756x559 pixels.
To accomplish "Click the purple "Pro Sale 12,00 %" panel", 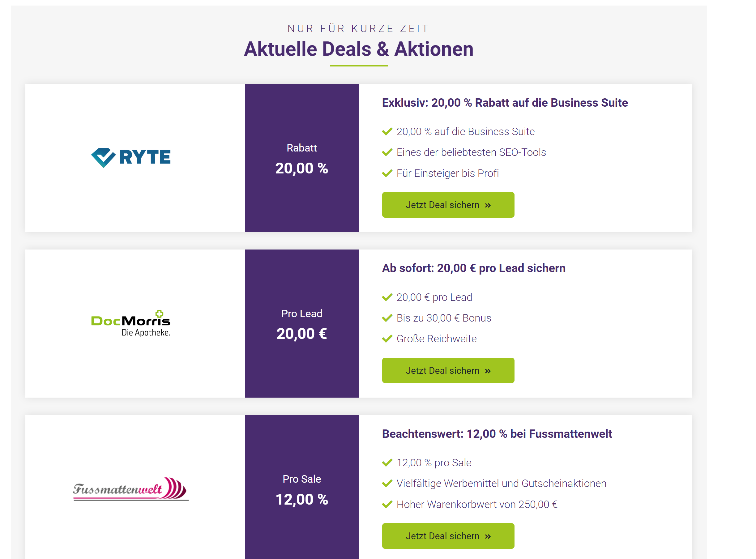I will [302, 487].
